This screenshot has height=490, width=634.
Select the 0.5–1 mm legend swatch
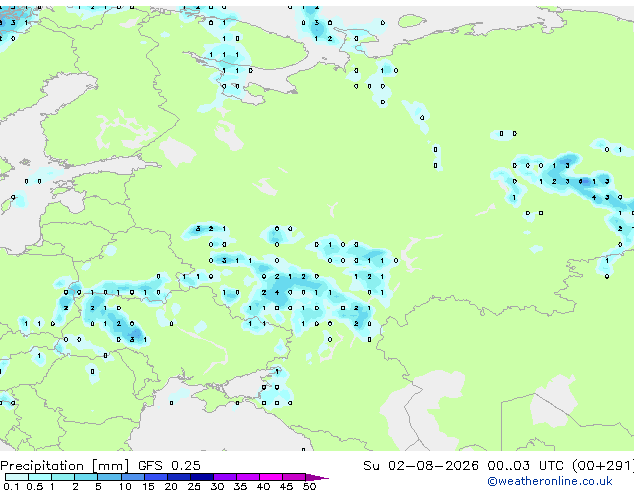click(40, 477)
